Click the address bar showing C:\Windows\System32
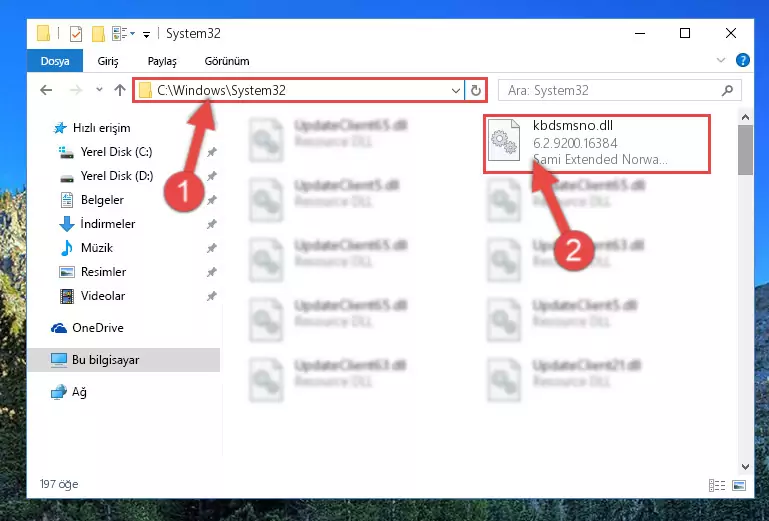 click(x=299, y=90)
